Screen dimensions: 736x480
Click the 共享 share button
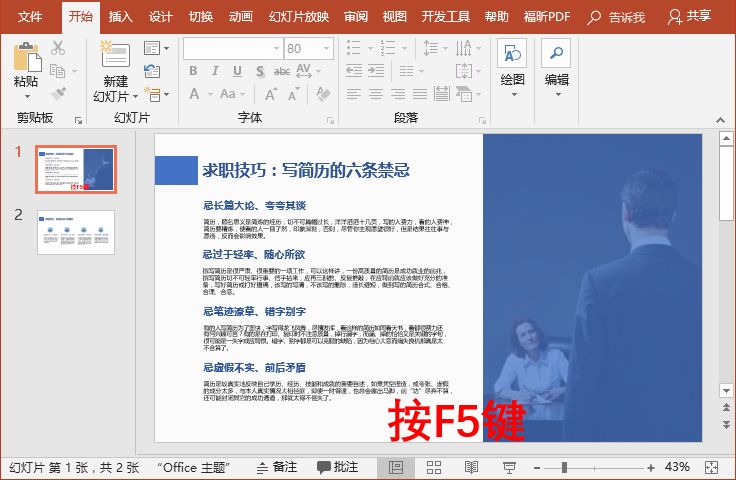pyautogui.click(x=690, y=17)
